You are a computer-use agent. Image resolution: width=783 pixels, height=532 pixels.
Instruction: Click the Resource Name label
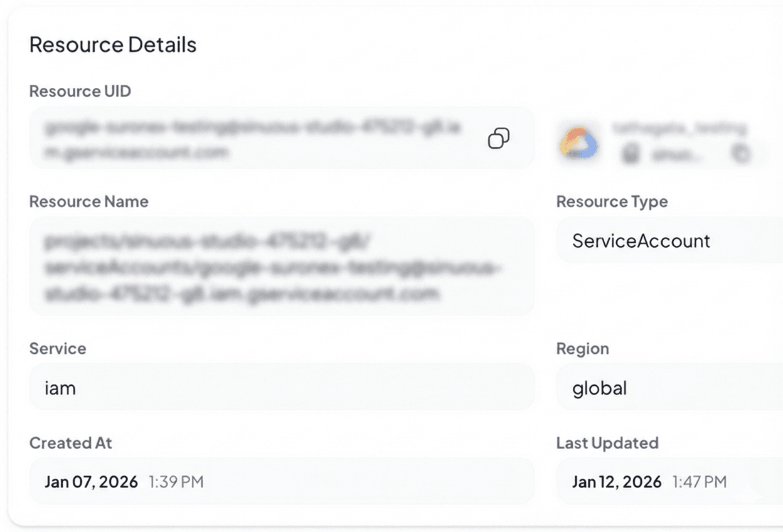click(89, 201)
